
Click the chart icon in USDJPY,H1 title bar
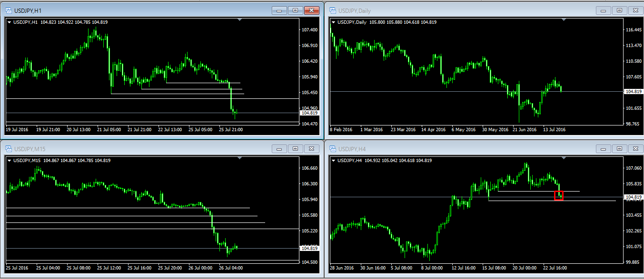click(x=9, y=10)
